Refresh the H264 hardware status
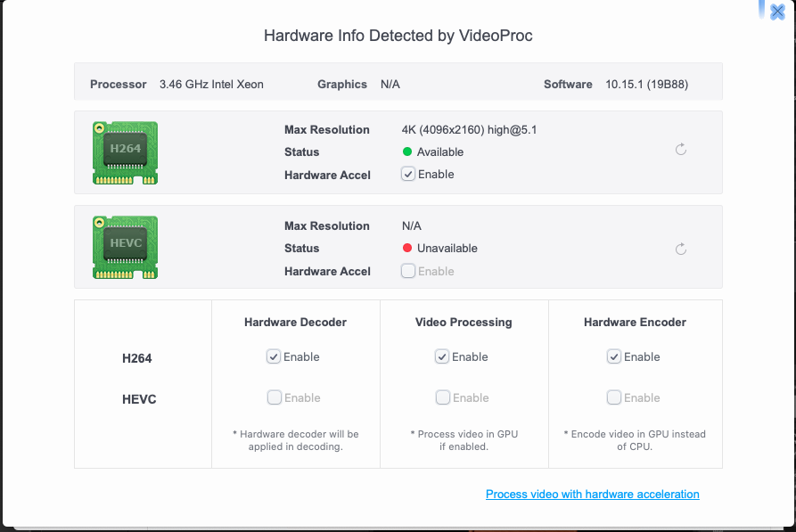The image size is (796, 532). pyautogui.click(x=681, y=149)
